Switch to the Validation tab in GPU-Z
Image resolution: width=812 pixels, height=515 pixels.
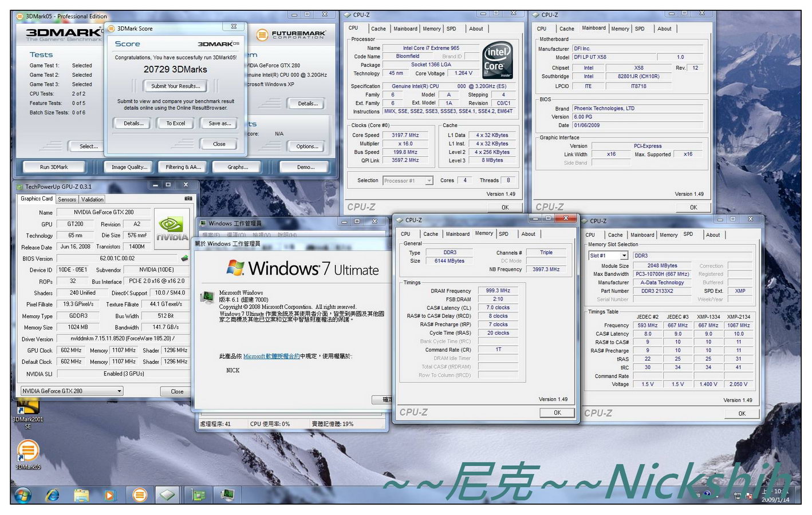(92, 200)
